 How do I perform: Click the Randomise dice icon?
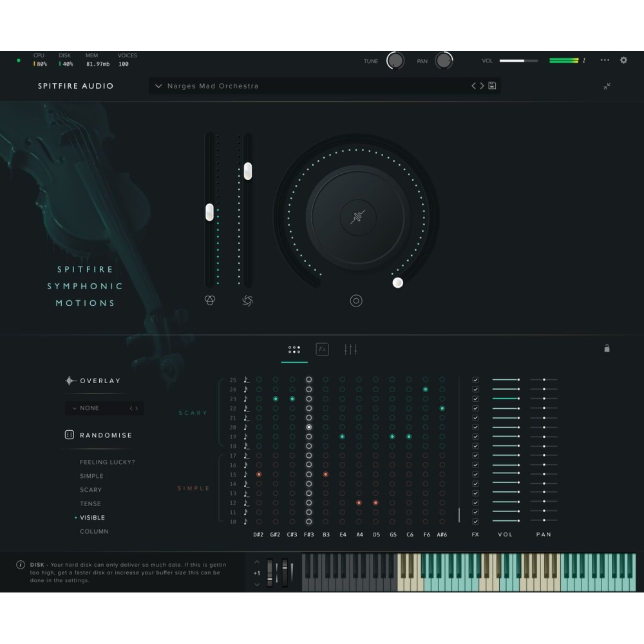point(70,435)
